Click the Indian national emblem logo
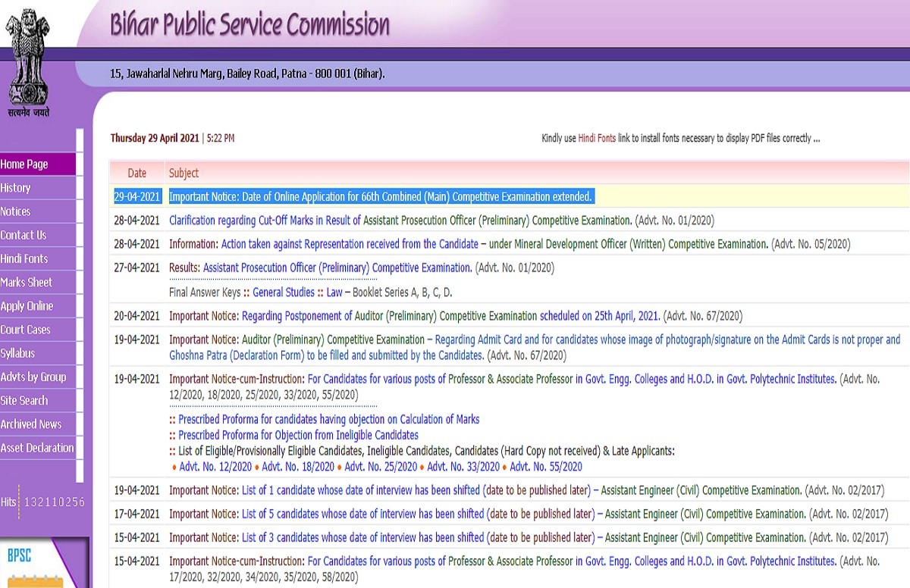The height and width of the screenshot is (588, 910). pyautogui.click(x=29, y=59)
